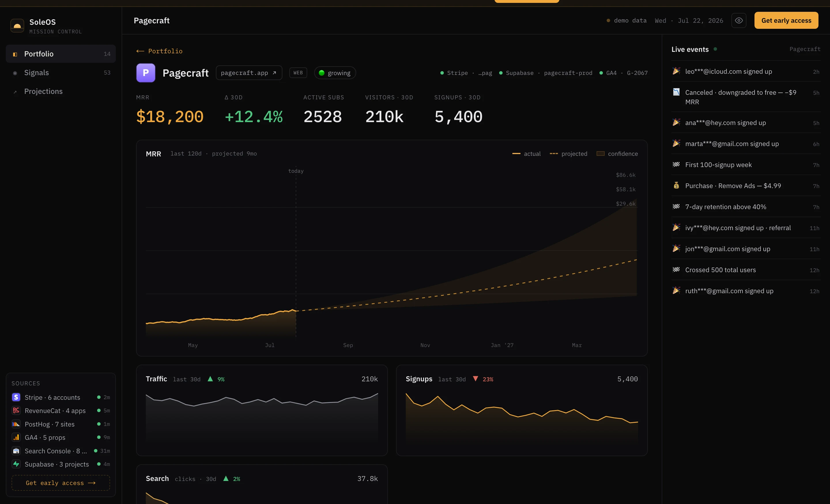Click the Stripe source icon

(x=16, y=397)
